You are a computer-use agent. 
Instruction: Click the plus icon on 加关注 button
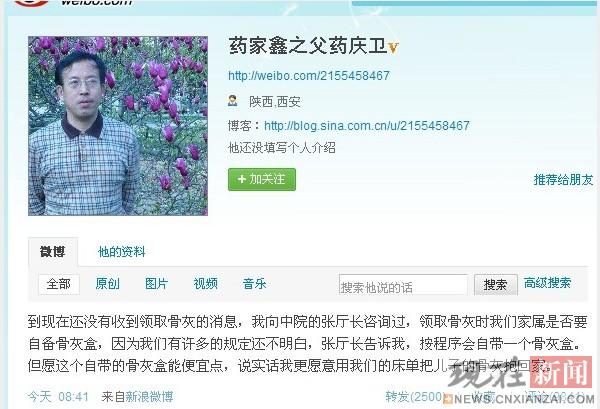click(241, 179)
